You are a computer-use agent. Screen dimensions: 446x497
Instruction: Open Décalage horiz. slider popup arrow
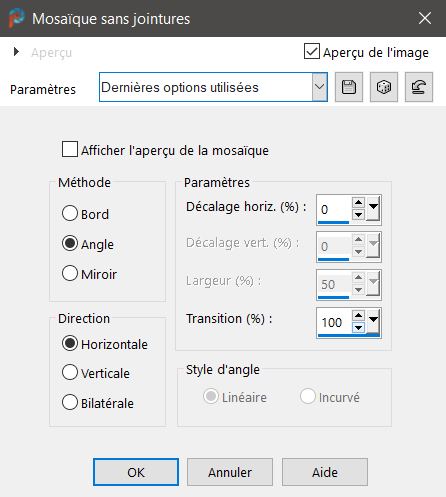(x=373, y=208)
